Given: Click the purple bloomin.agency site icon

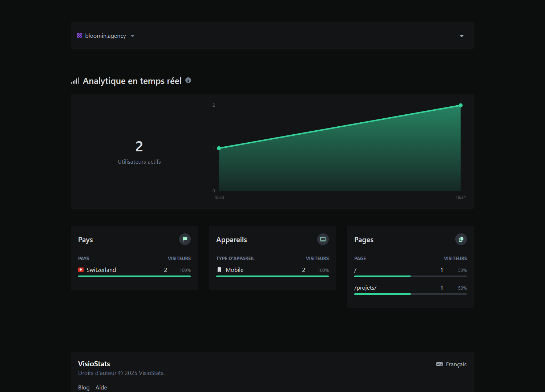Looking at the screenshot, I should 79,36.
